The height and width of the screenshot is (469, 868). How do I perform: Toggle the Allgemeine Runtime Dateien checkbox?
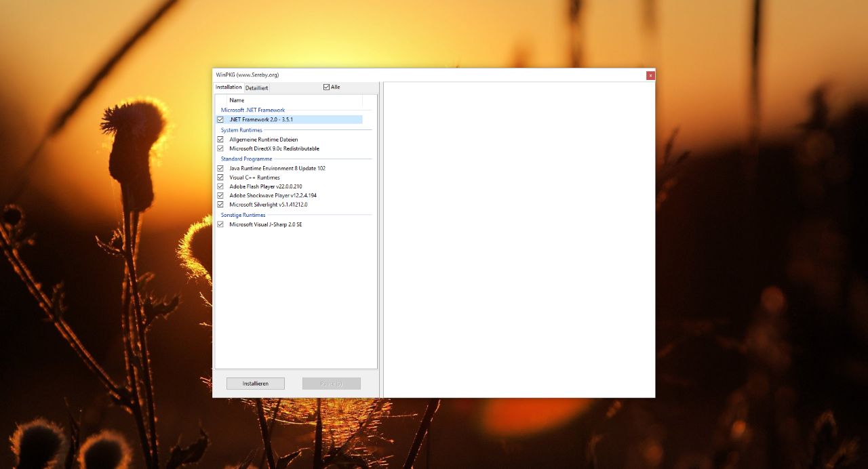(x=220, y=140)
